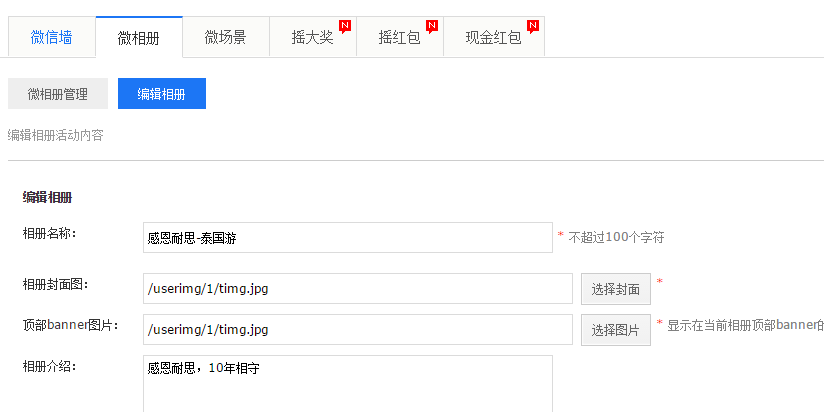Click the red N badge on 现金红包
This screenshot has width=824, height=412.
(533, 25)
